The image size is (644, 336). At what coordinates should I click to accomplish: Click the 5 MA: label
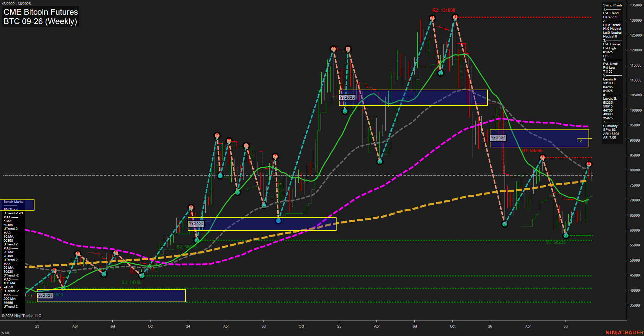(x=8, y=221)
